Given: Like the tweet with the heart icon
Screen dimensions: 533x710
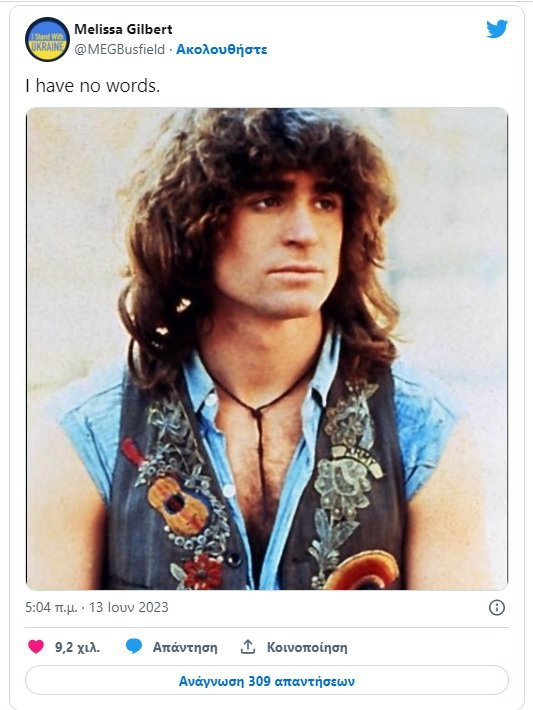Looking at the screenshot, I should (x=36, y=646).
